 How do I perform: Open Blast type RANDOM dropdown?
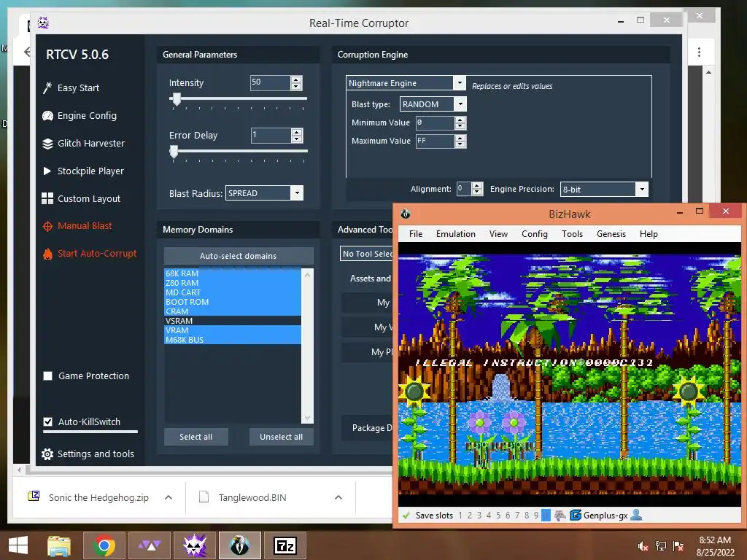(x=460, y=104)
